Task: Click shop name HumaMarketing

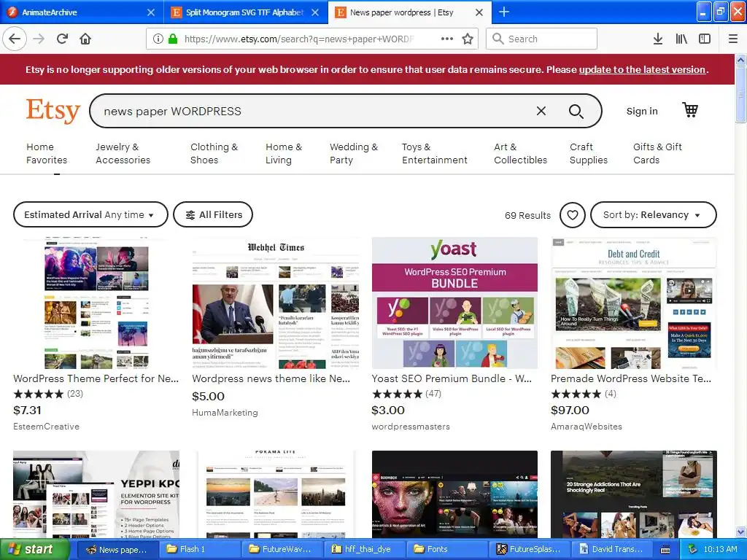Action: coord(225,413)
